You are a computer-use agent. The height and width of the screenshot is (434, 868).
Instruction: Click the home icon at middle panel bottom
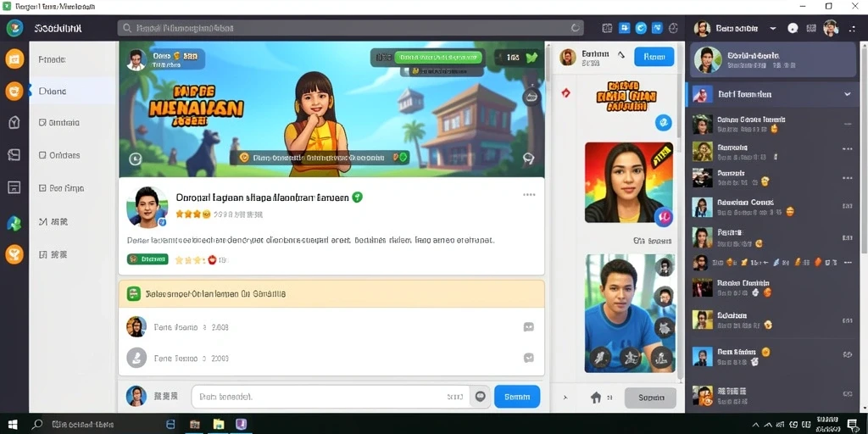click(x=596, y=398)
